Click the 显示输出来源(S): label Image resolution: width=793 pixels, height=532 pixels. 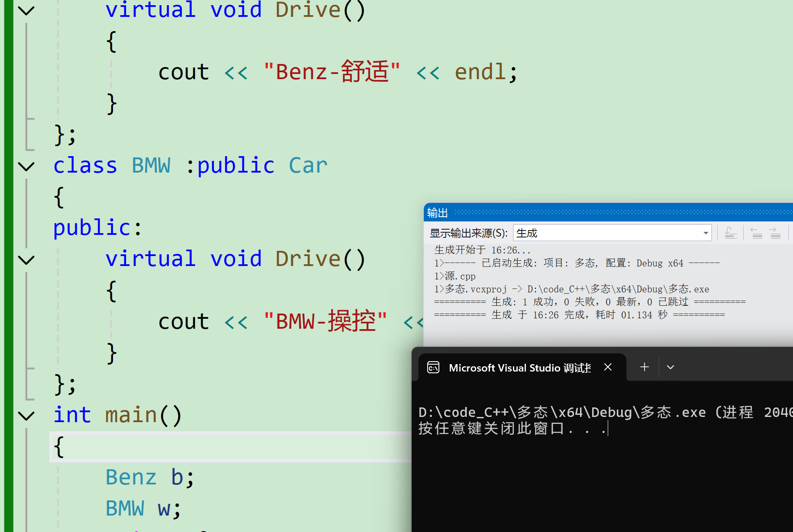468,233
